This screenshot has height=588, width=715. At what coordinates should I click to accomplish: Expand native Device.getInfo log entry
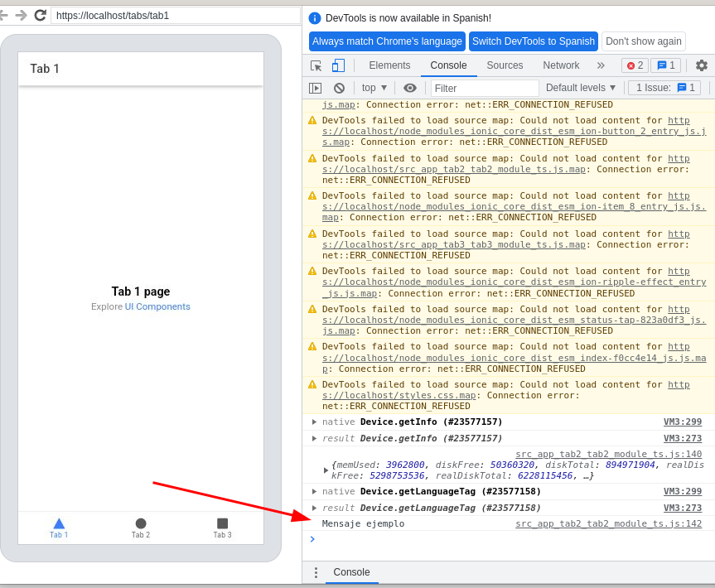[x=314, y=422]
